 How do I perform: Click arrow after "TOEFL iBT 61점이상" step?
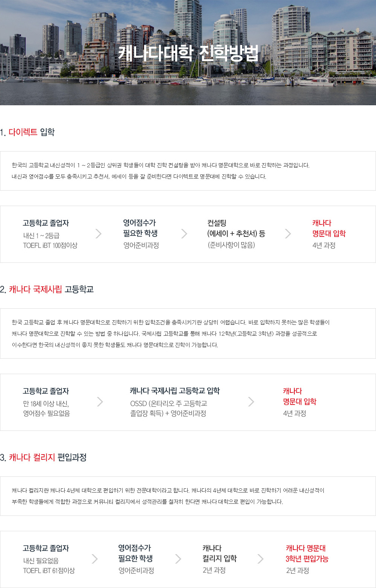pos(95,559)
